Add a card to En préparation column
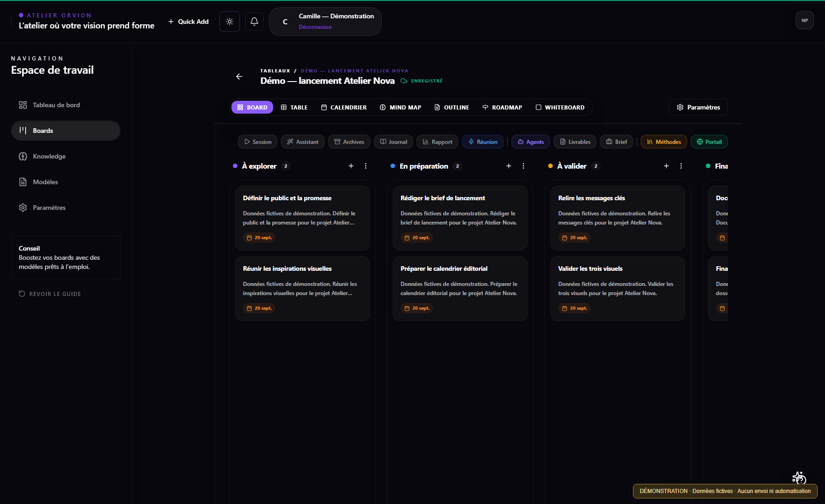This screenshot has height=504, width=825. click(x=509, y=166)
